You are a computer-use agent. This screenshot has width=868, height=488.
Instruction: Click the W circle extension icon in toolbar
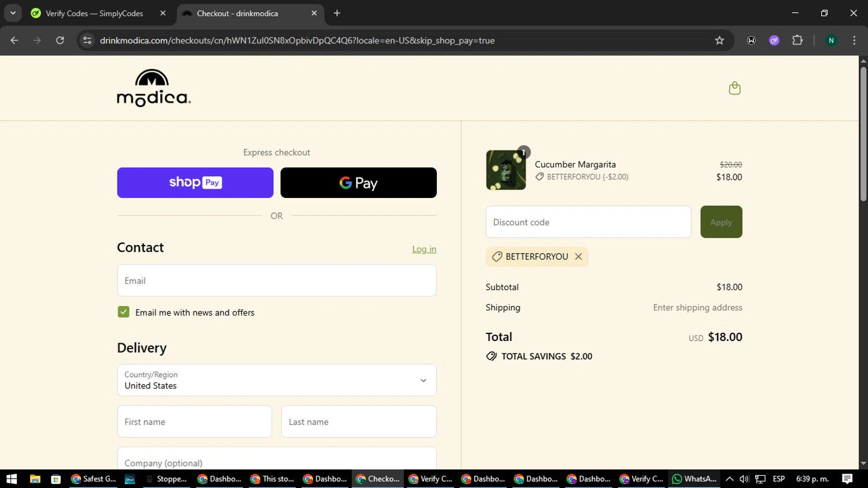pos(751,41)
